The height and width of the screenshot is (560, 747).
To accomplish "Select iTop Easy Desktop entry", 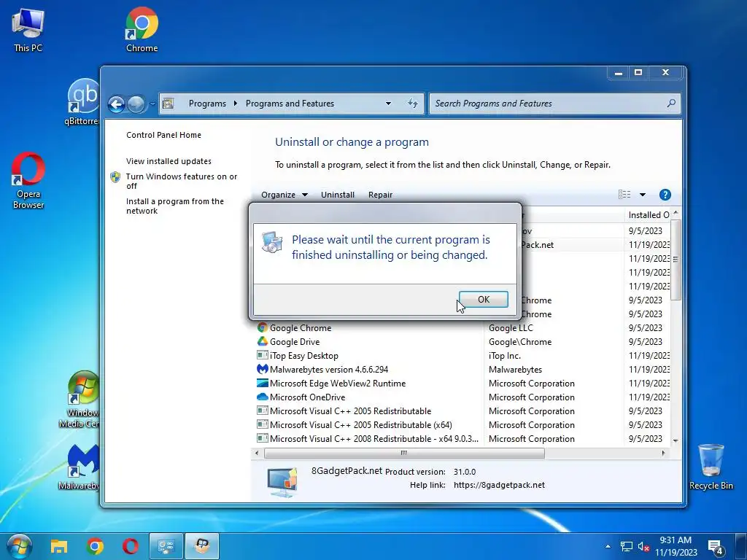I will point(304,355).
